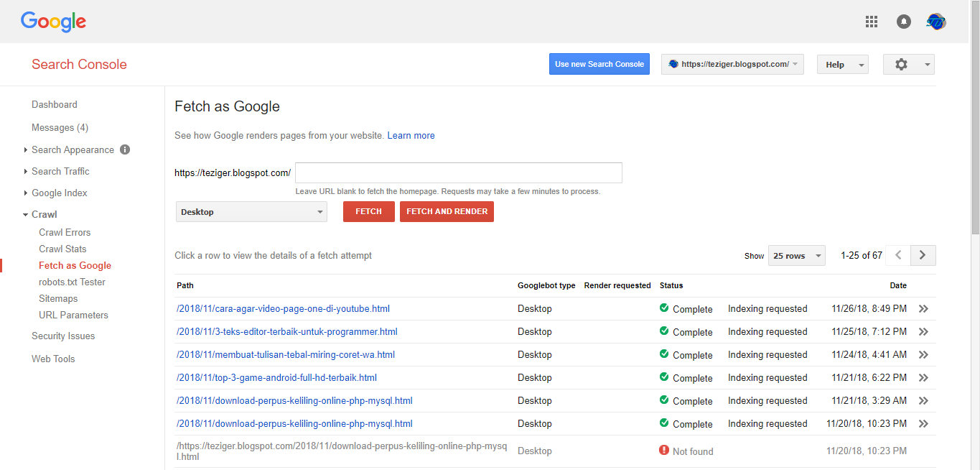980x470 pixels.
Task: Click the Not found row's long URL path
Action: [x=342, y=451]
